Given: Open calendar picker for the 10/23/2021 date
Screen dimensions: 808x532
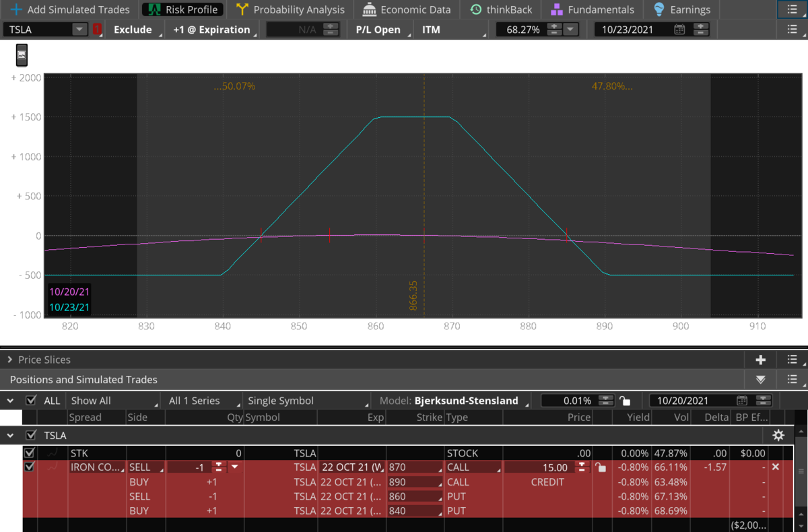Looking at the screenshot, I should click(680, 30).
